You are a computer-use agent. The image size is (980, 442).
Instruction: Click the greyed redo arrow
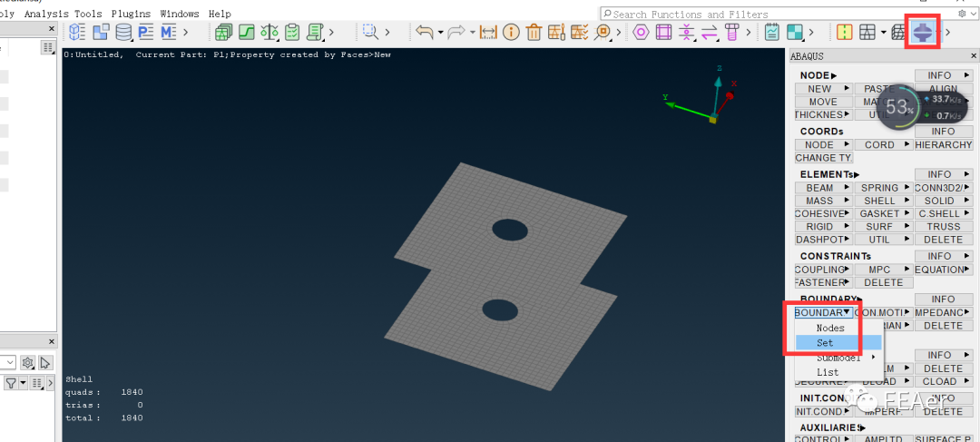coord(458,32)
